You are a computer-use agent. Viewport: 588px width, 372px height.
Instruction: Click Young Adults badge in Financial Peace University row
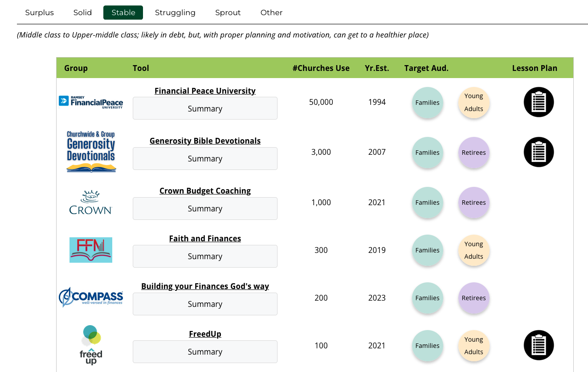[x=474, y=103]
